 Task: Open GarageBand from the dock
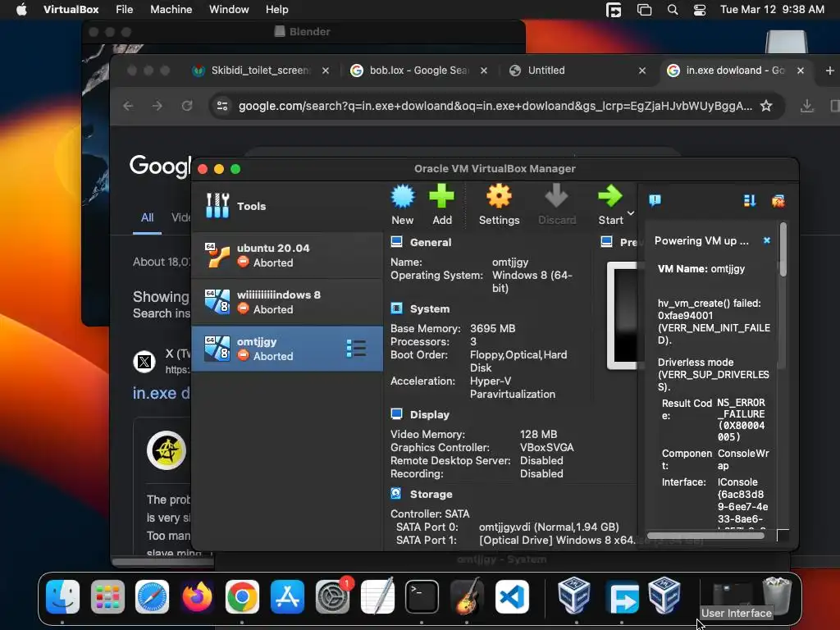(467, 596)
